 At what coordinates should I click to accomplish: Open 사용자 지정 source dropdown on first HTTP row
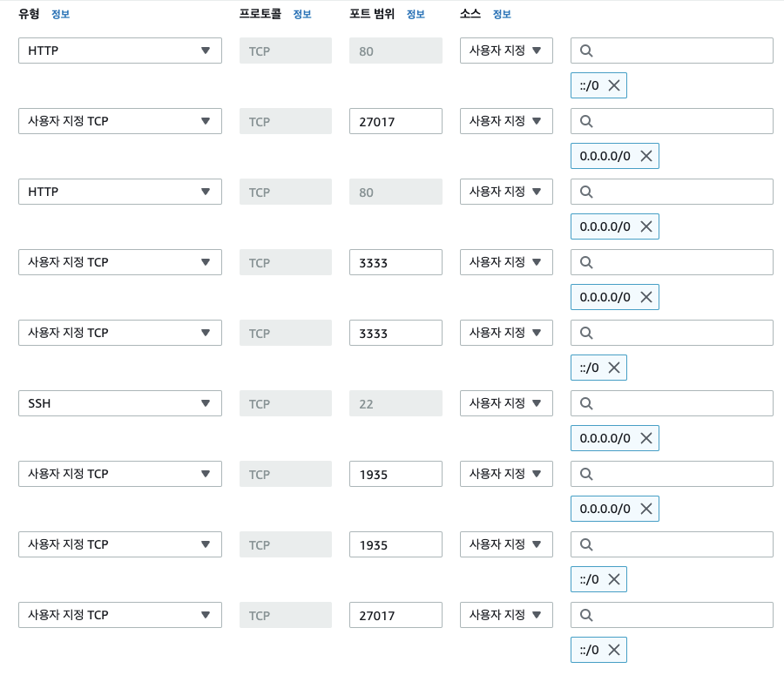click(x=506, y=51)
